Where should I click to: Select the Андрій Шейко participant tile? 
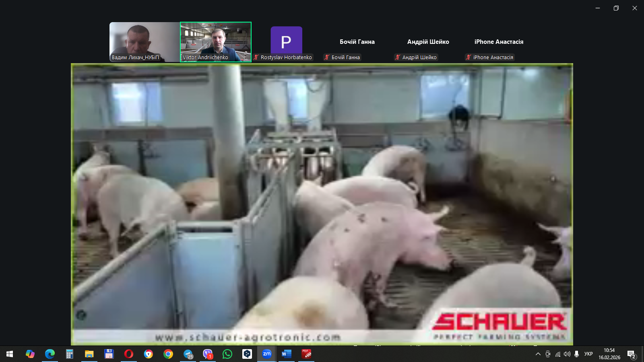[428, 42]
